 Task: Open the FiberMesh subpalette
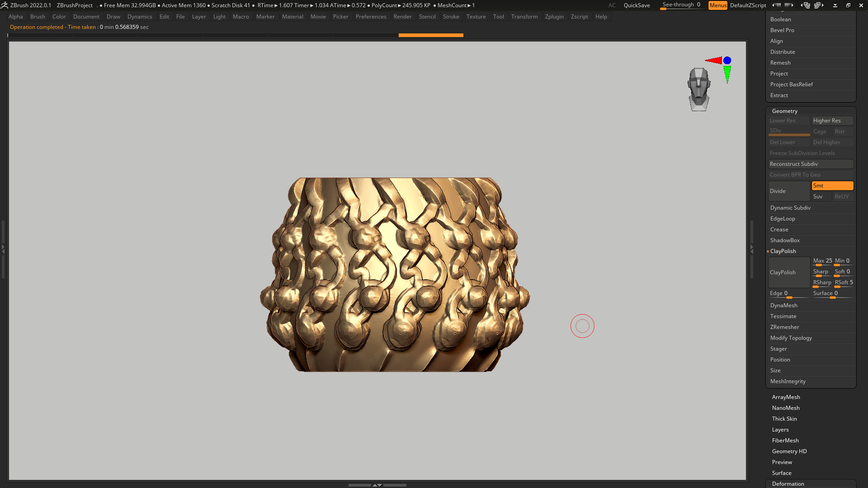click(785, 441)
